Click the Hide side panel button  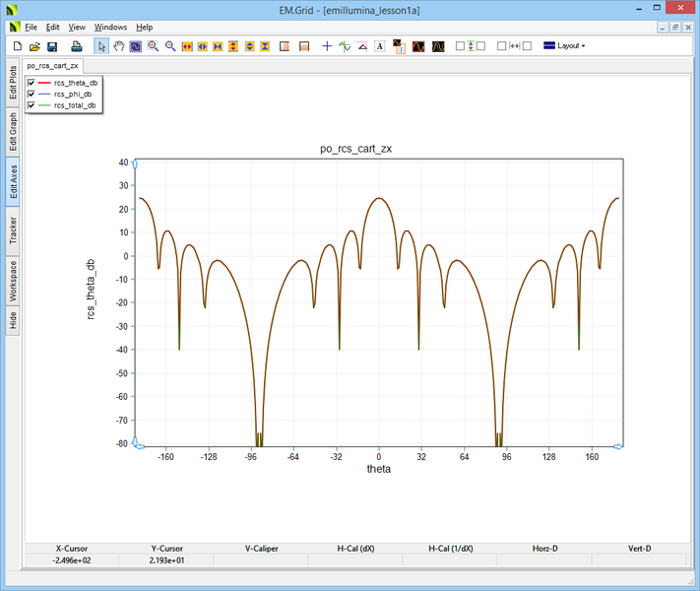[x=13, y=319]
